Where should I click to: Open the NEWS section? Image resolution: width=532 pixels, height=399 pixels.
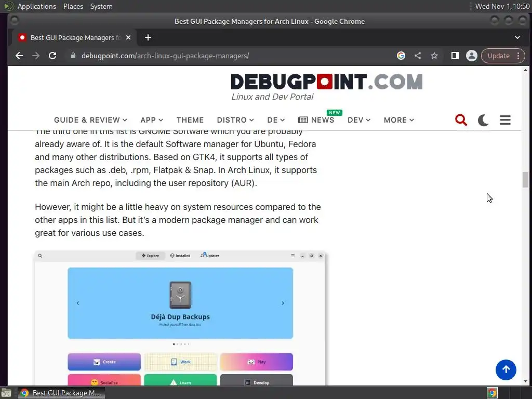pos(316,120)
